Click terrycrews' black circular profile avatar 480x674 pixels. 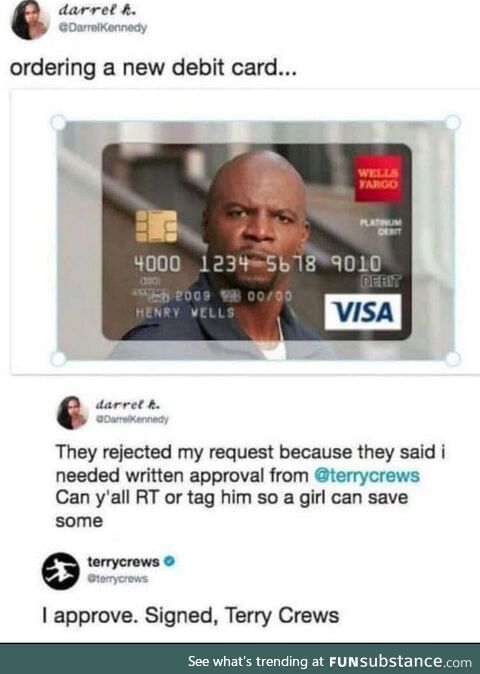[61, 571]
